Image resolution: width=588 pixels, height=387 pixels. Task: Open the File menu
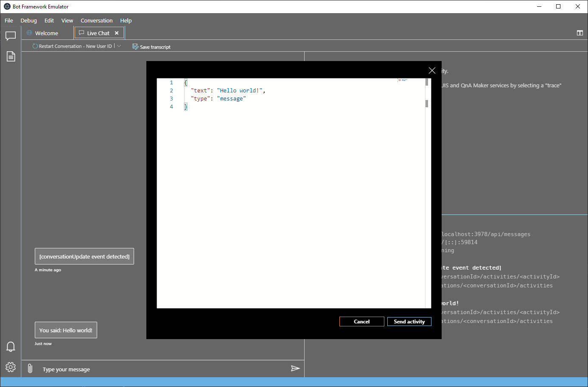(9, 20)
